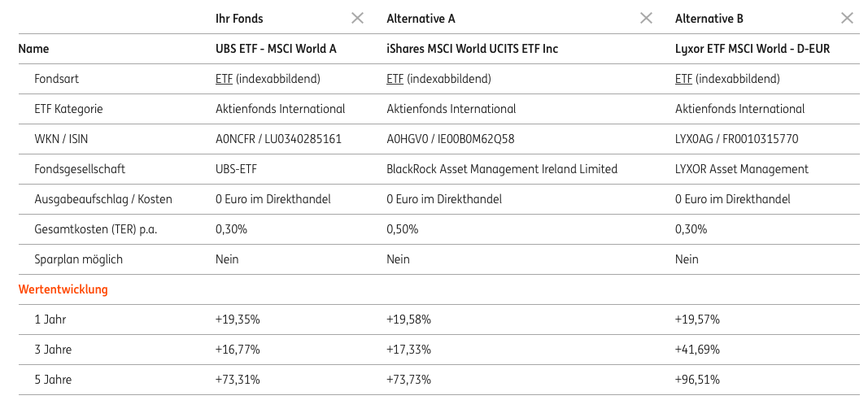
Task: Follow ETF link for Lyxor fund
Action: 684,79
